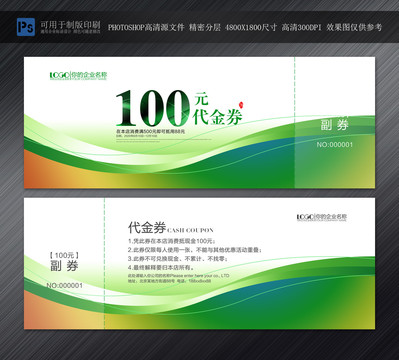The width and height of the screenshot is (399, 360).
Task: Select gray 副券 text on back stub
Action: coord(64,266)
